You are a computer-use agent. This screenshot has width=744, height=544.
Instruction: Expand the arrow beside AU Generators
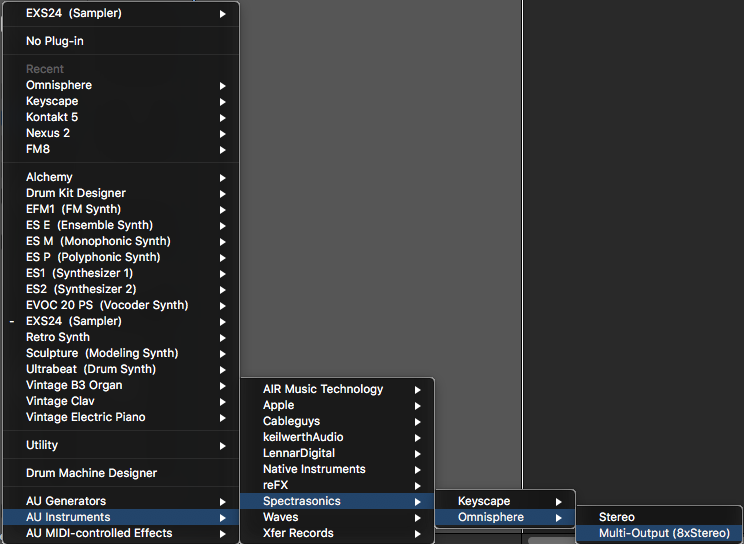coord(223,502)
